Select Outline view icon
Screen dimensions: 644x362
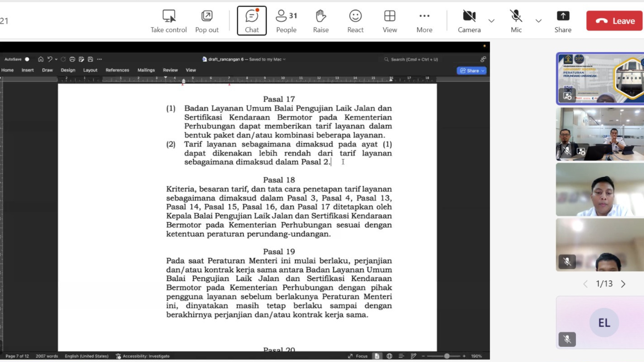tap(401, 356)
